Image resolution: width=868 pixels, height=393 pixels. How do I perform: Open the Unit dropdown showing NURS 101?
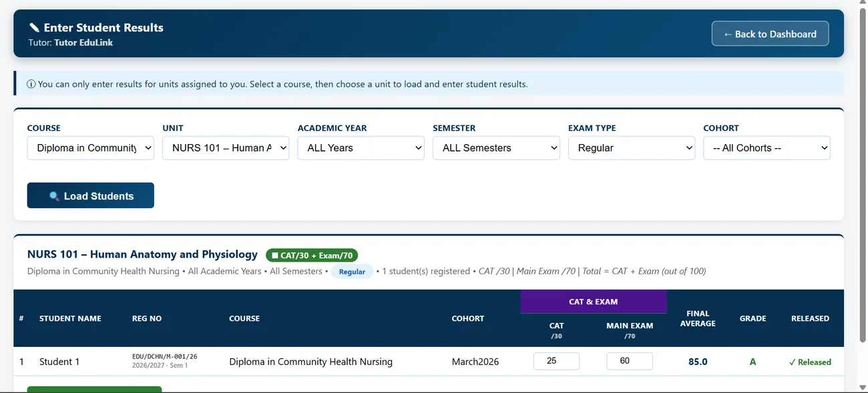(x=226, y=148)
